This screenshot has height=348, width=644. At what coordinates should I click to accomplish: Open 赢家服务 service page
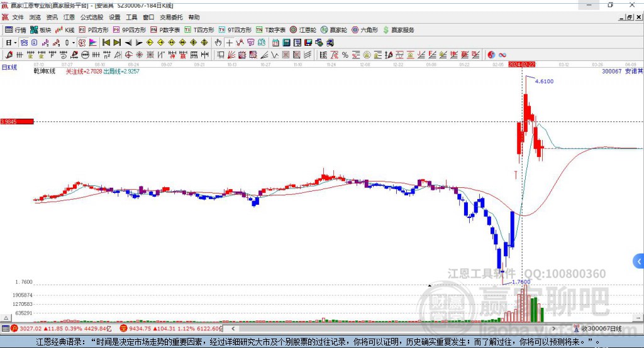pos(398,30)
